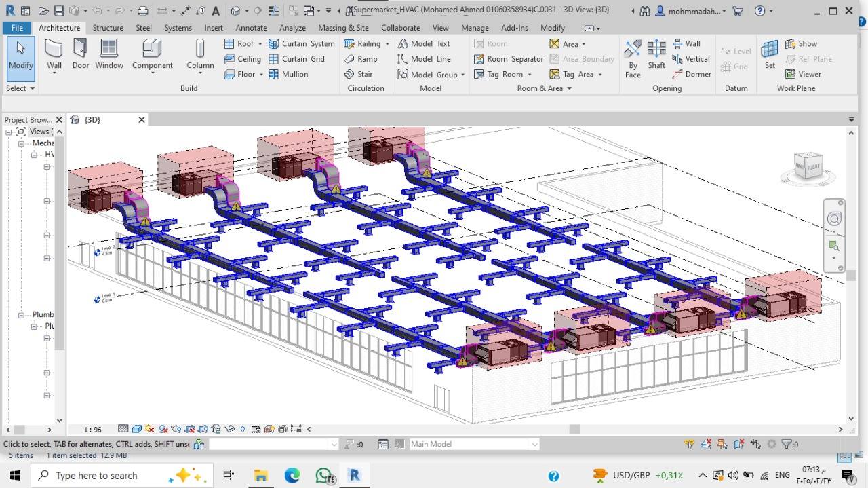Image resolution: width=868 pixels, height=488 pixels.
Task: Toggle Select Links in the status bar
Action: click(x=690, y=445)
